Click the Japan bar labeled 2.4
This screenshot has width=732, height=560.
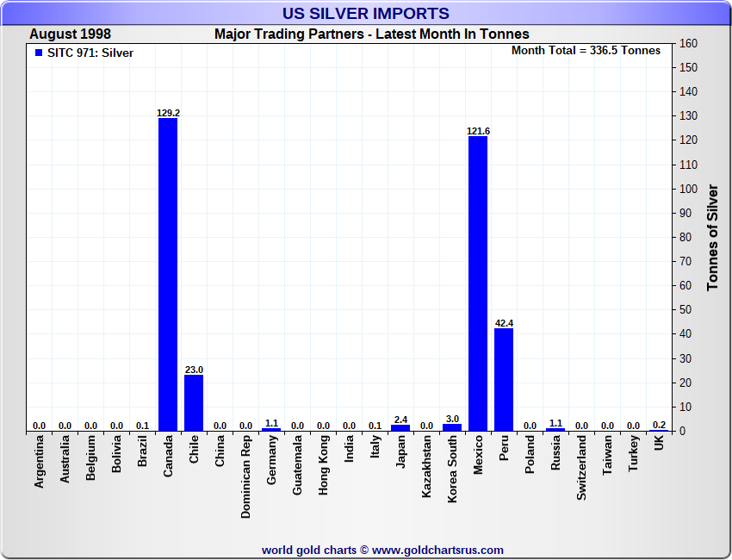[400, 427]
